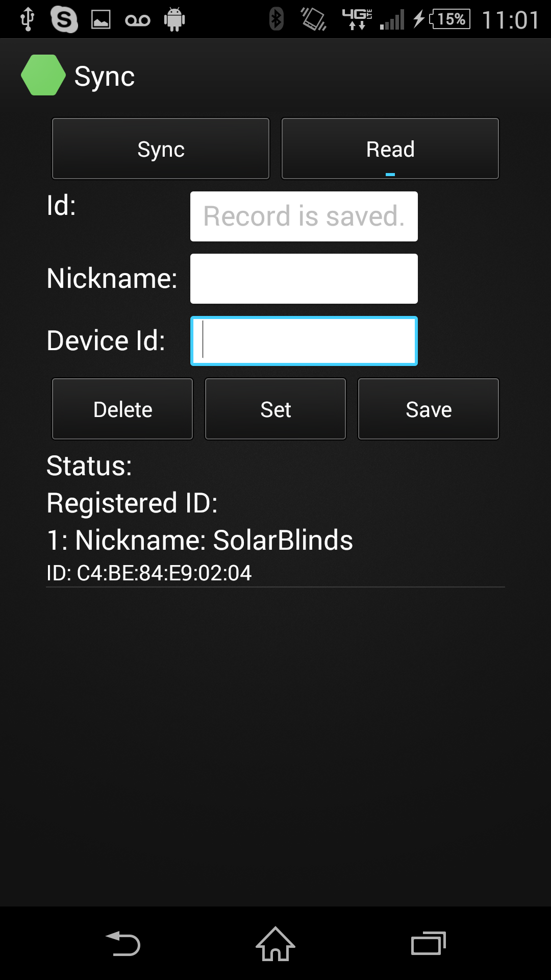Open the picture notification icon

(101, 20)
